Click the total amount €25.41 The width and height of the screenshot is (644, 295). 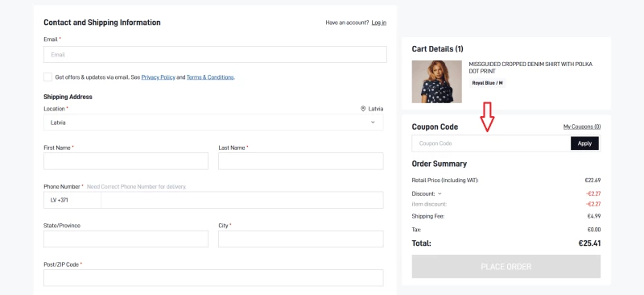coord(589,243)
